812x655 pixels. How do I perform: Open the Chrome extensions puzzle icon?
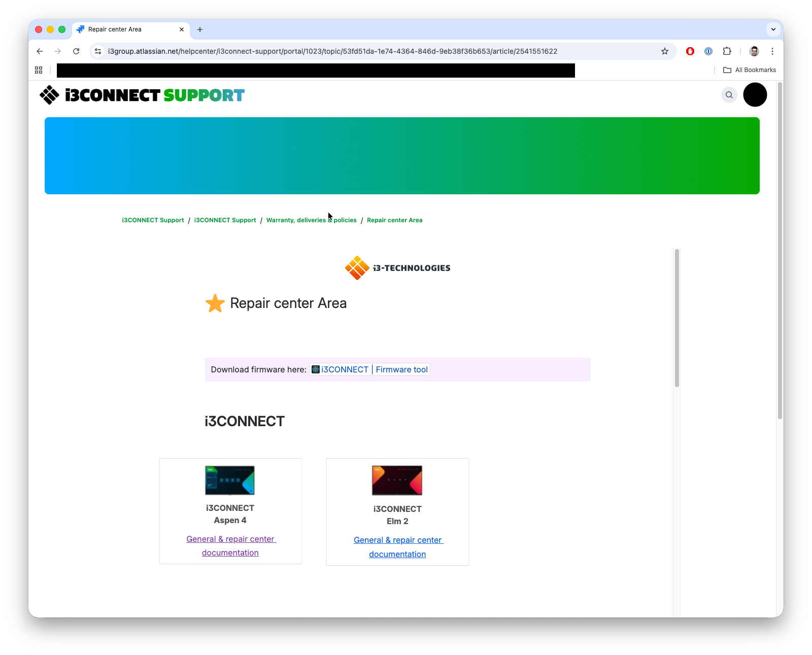click(x=727, y=51)
